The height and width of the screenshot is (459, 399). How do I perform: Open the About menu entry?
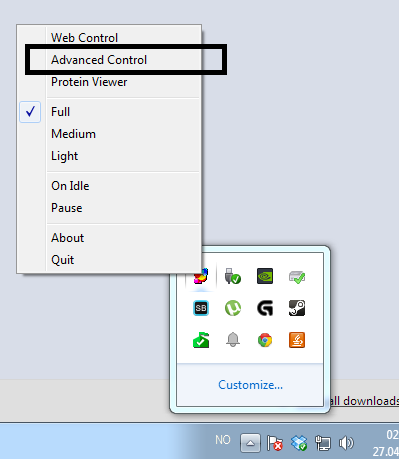(109, 238)
